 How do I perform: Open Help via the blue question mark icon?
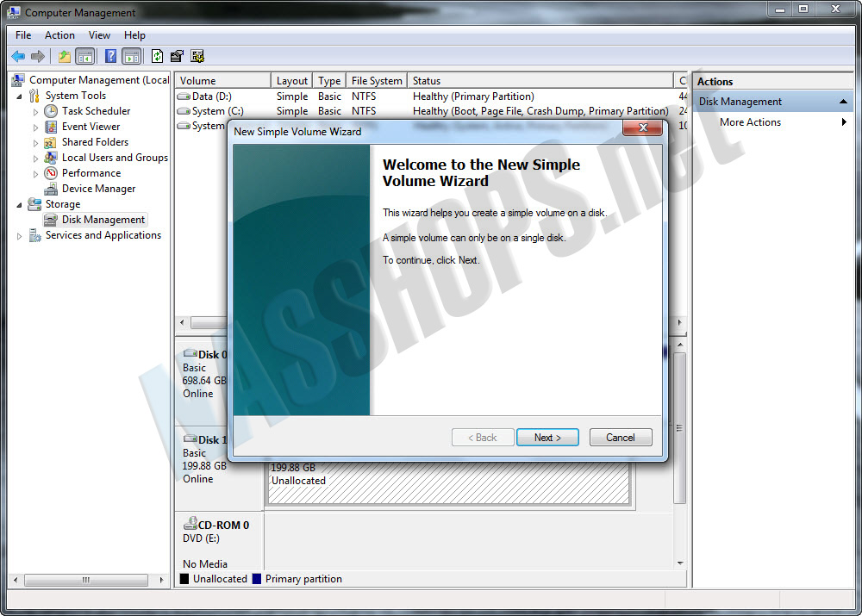[x=110, y=56]
